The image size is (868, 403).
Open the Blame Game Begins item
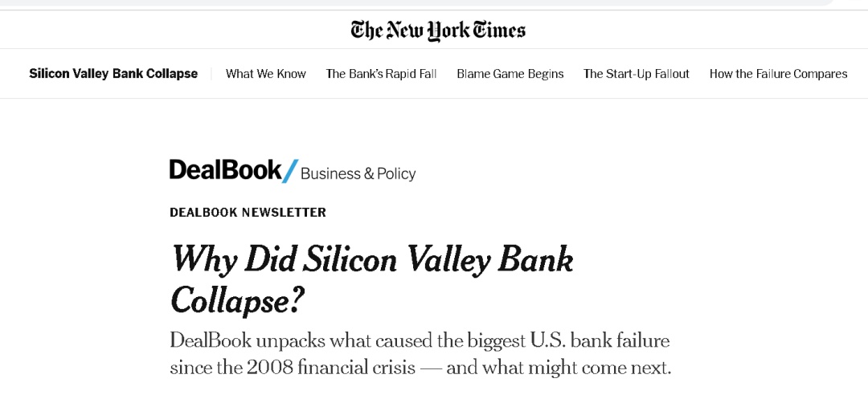510,74
